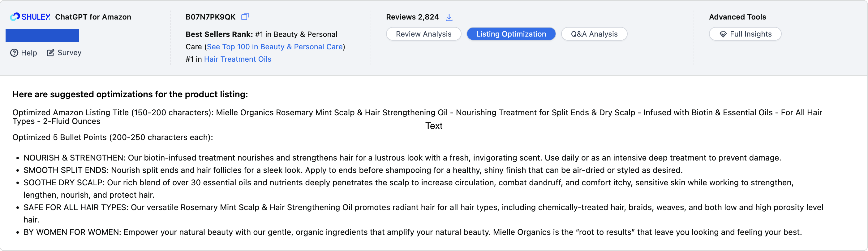This screenshot has height=251, width=868.
Task: Click the Reviews 2,824 count label
Action: pos(412,17)
